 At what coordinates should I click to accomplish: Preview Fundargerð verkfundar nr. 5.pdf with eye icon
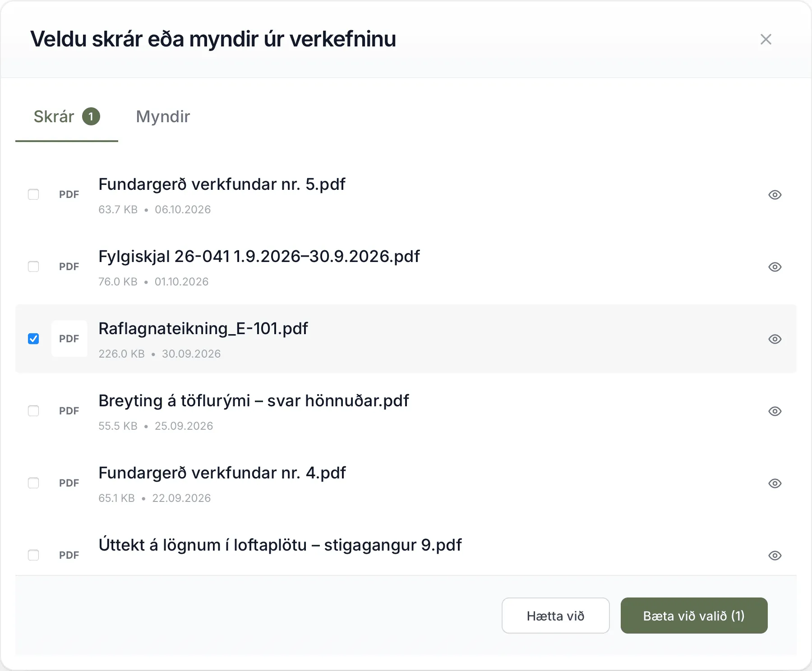point(775,195)
